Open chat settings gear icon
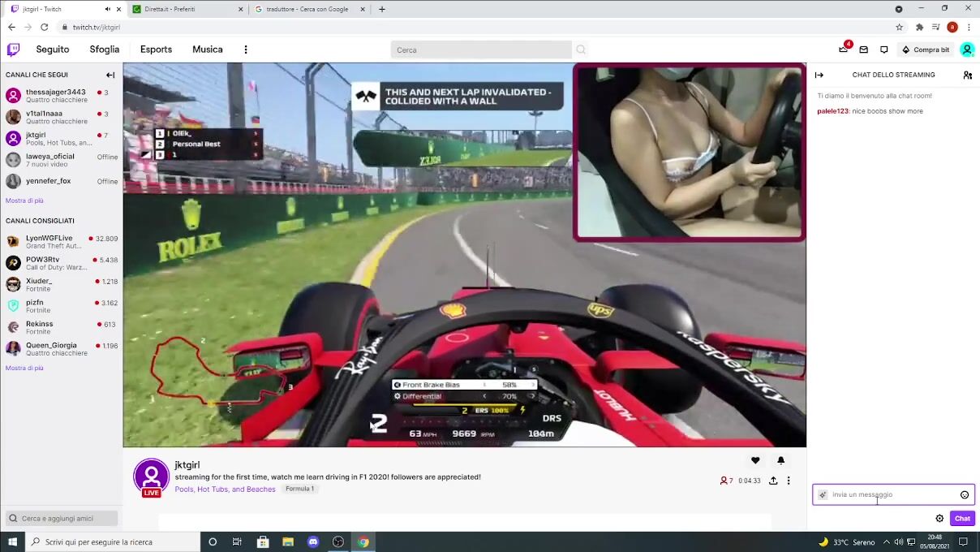The height and width of the screenshot is (552, 980). pyautogui.click(x=939, y=518)
